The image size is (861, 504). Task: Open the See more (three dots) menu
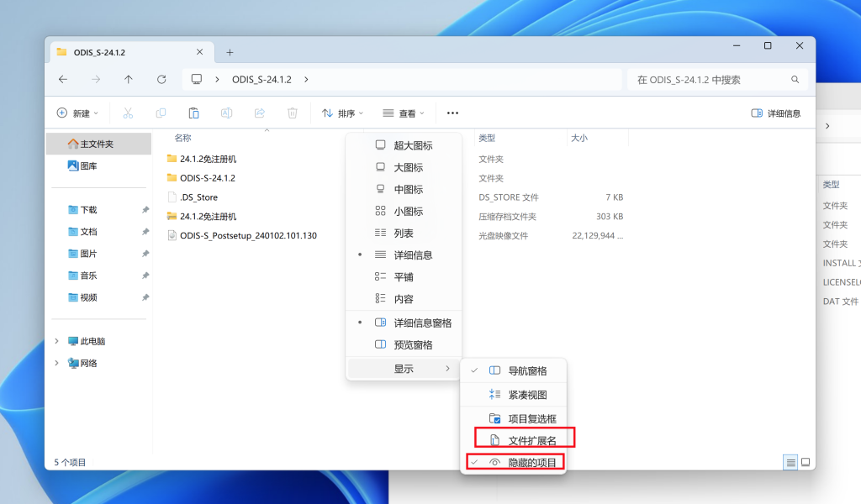coord(452,113)
